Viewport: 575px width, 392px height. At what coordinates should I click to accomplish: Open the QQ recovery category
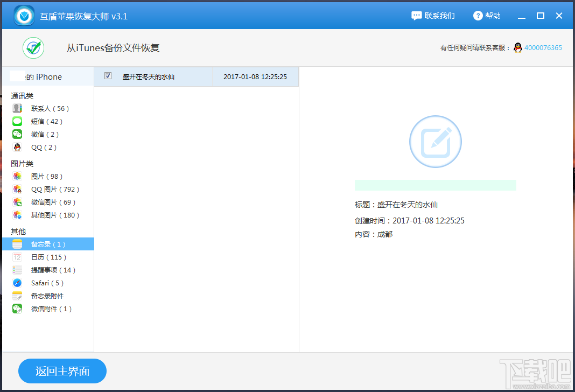[x=32, y=147]
